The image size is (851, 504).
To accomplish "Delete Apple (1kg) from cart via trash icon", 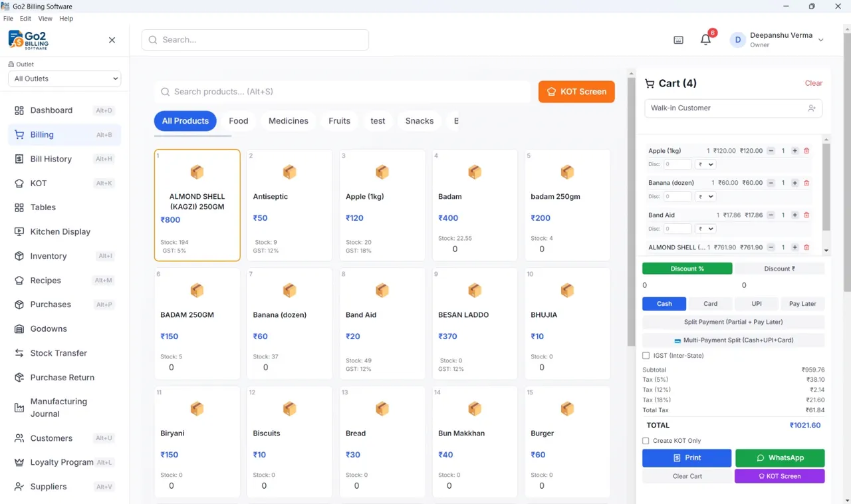I will tap(806, 151).
